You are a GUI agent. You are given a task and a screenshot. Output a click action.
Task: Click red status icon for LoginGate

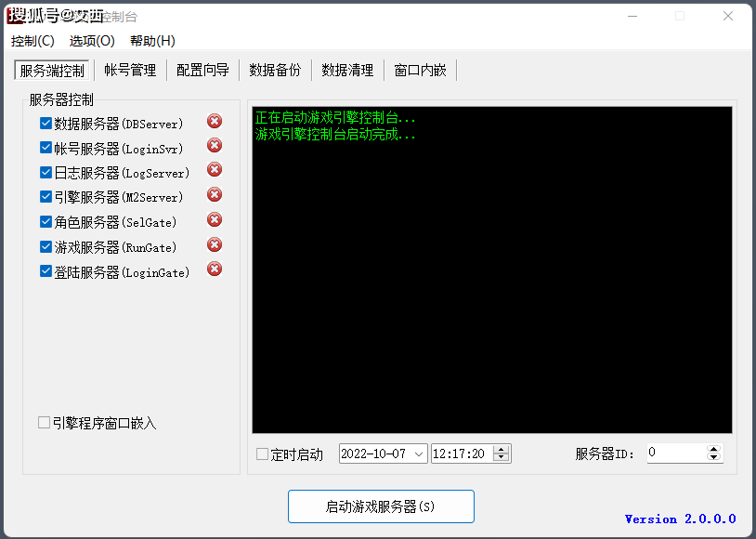(x=215, y=269)
